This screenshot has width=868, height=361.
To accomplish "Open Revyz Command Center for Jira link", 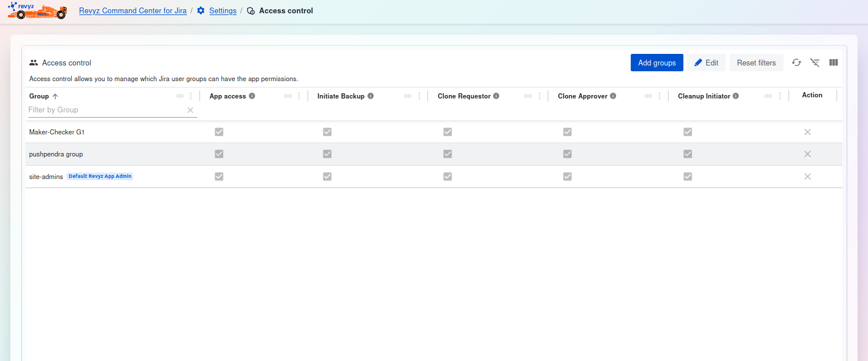I will tap(133, 11).
